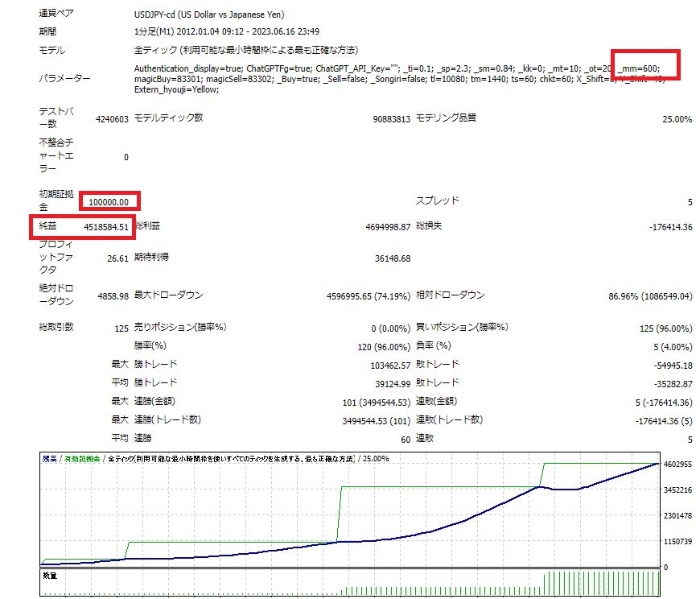Select win rate value 120 (96.00%)
The height and width of the screenshot is (599, 700).
(x=384, y=347)
